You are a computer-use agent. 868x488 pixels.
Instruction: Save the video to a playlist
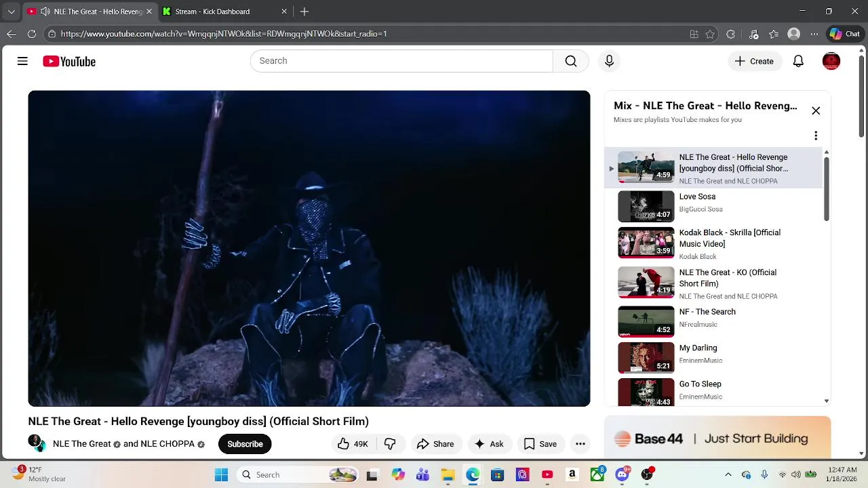[540, 444]
